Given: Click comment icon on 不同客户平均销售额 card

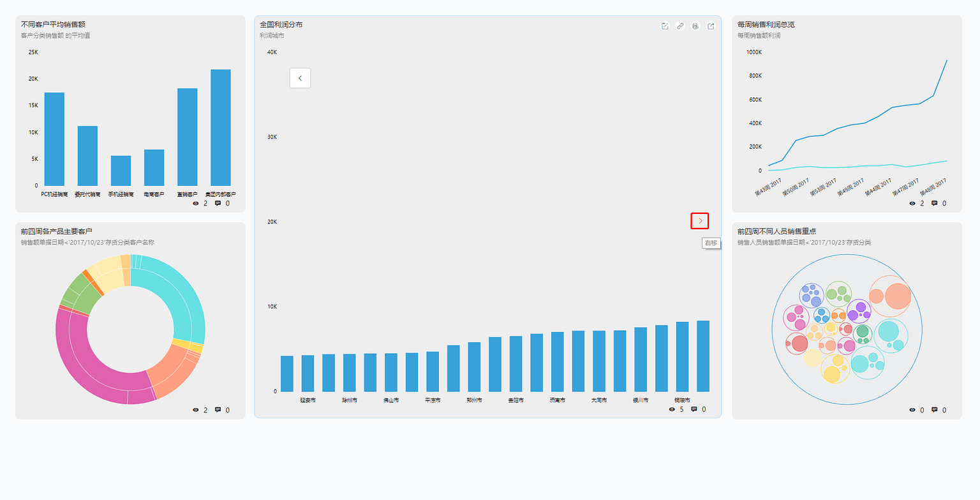Looking at the screenshot, I should pos(218,203).
